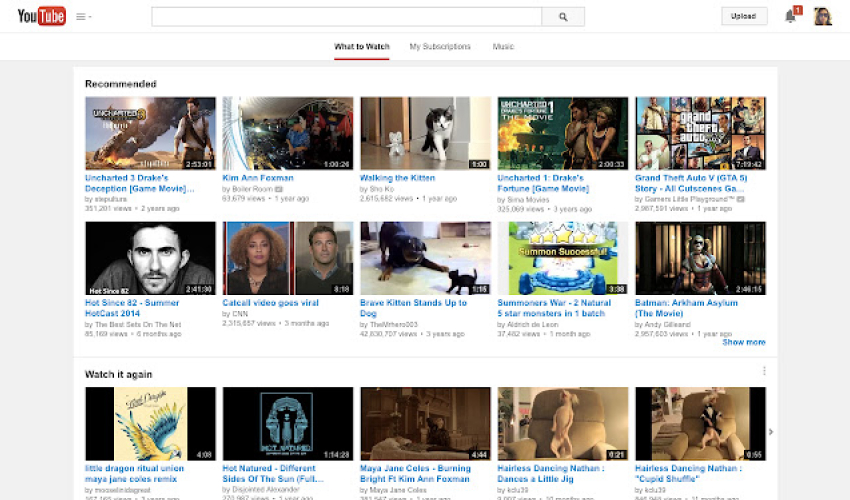
Task: Click Batman: Arkham Asylum title link
Action: [x=686, y=308]
